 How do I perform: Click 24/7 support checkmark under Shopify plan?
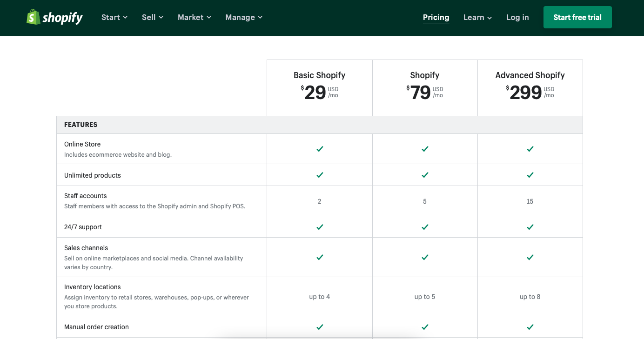[425, 227]
